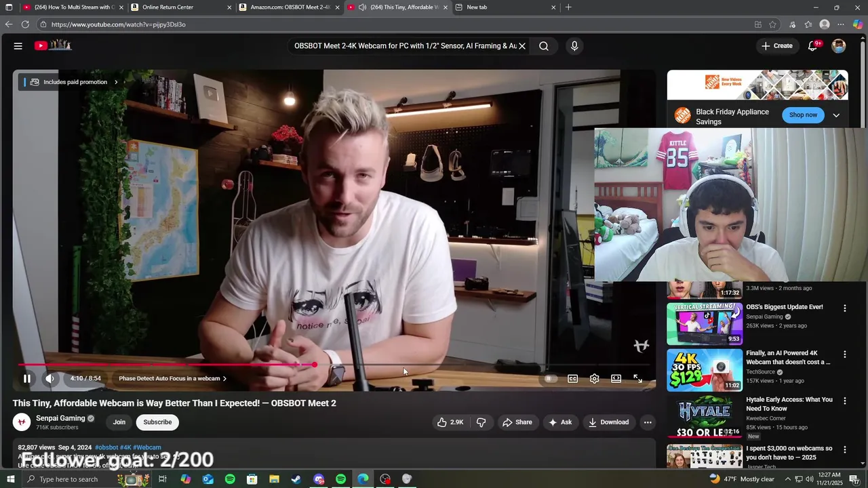
Task: Open browser 'Settings and more' ellipsis
Action: click(841, 24)
